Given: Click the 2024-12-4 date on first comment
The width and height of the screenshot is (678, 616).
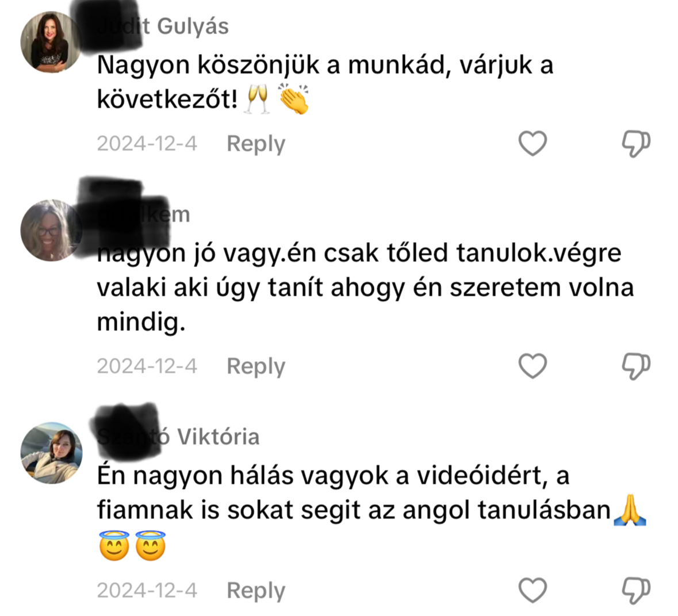Looking at the screenshot, I should (147, 143).
